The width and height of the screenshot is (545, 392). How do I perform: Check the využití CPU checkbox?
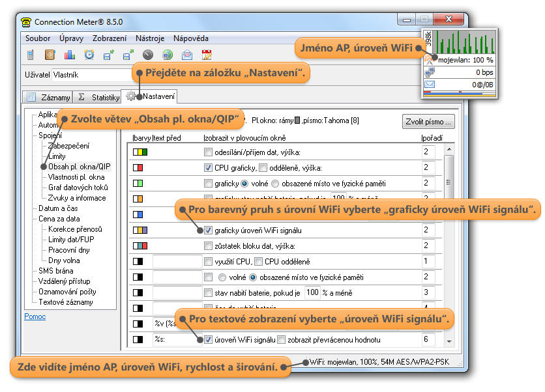coord(208,262)
